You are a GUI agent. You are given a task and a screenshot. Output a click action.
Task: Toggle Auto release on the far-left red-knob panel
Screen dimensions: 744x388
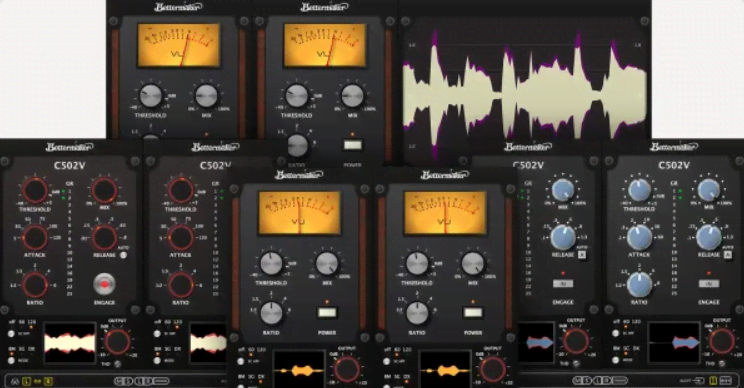tap(123, 255)
